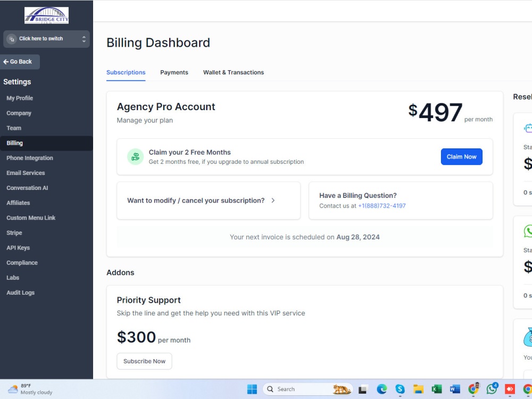
Task: Open Custom Menu Link settings
Action: [31, 218]
